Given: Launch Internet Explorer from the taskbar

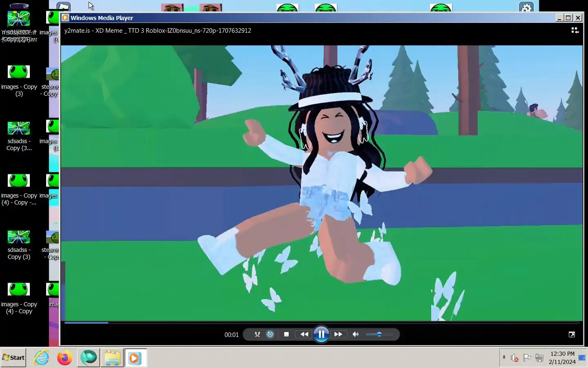Looking at the screenshot, I should pyautogui.click(x=42, y=358).
